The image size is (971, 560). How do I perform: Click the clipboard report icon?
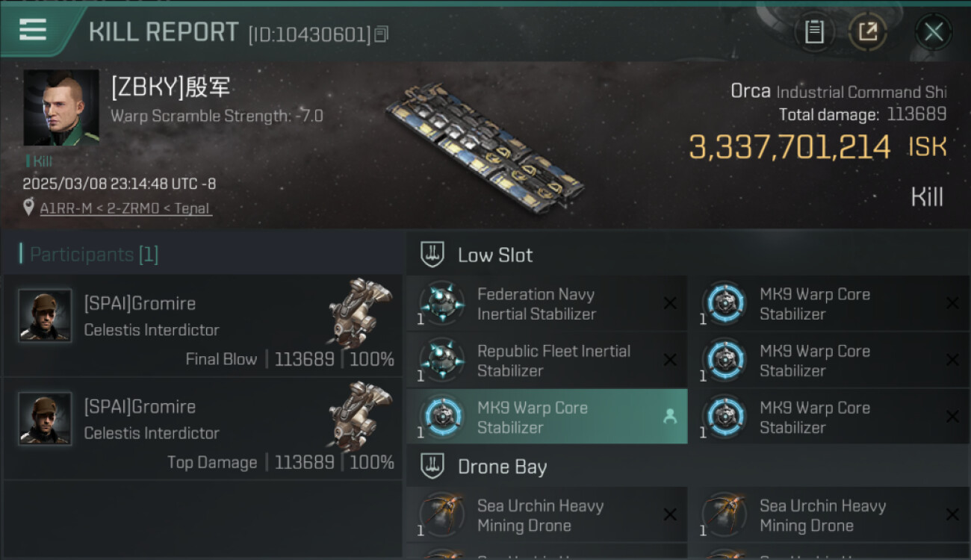814,32
